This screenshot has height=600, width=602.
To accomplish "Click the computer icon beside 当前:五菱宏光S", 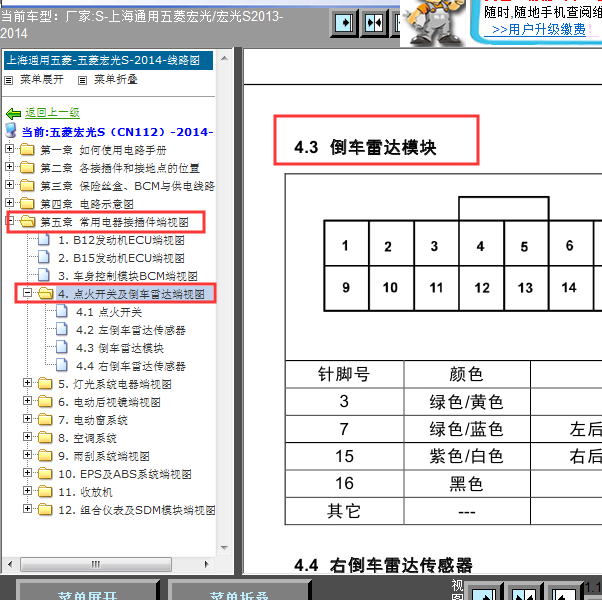I will click(x=11, y=131).
